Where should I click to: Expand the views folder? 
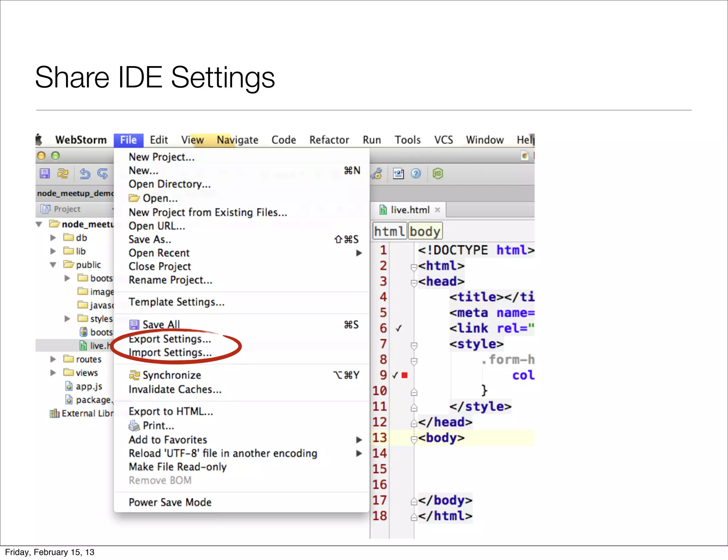53,373
